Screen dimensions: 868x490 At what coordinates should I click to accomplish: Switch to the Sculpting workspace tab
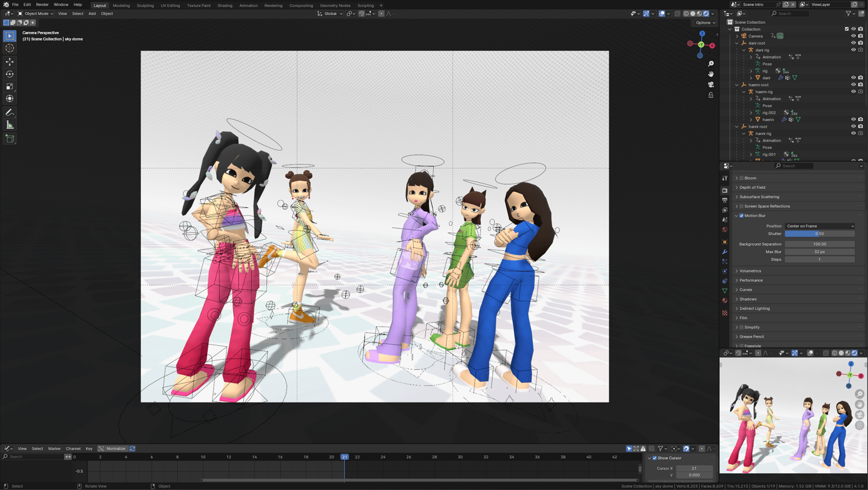pyautogui.click(x=145, y=5)
